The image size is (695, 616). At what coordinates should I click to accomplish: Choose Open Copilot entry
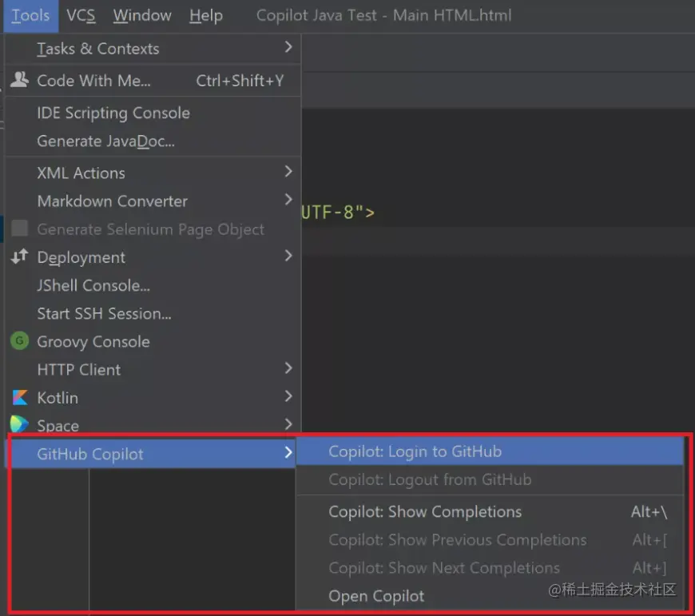pos(490,596)
